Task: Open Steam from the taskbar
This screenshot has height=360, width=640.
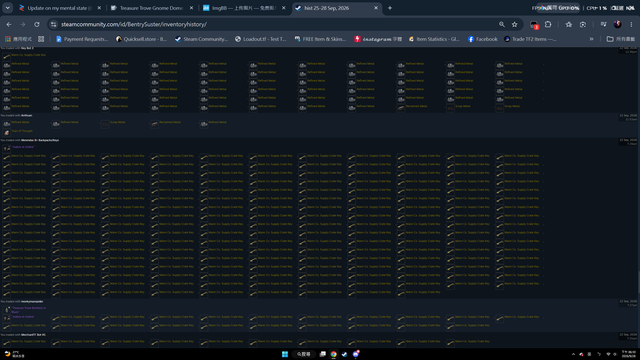Action: pyautogui.click(x=344, y=354)
